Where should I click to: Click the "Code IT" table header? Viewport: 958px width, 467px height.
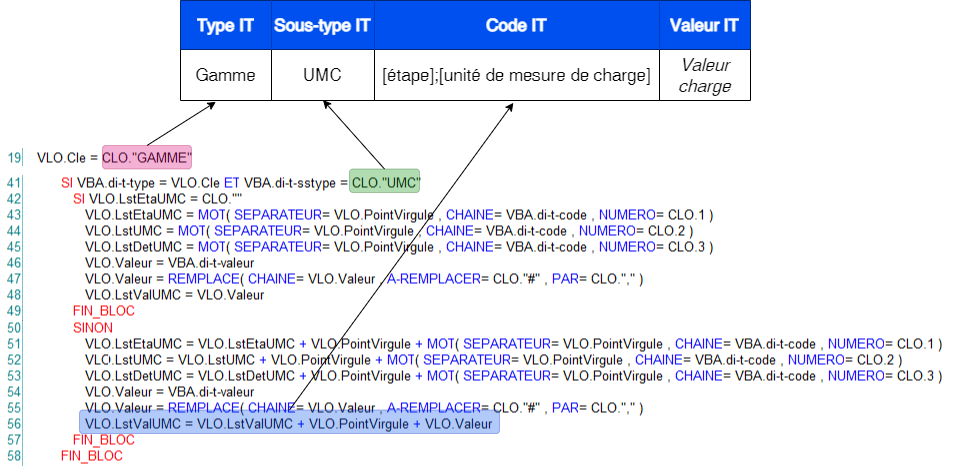515,26
